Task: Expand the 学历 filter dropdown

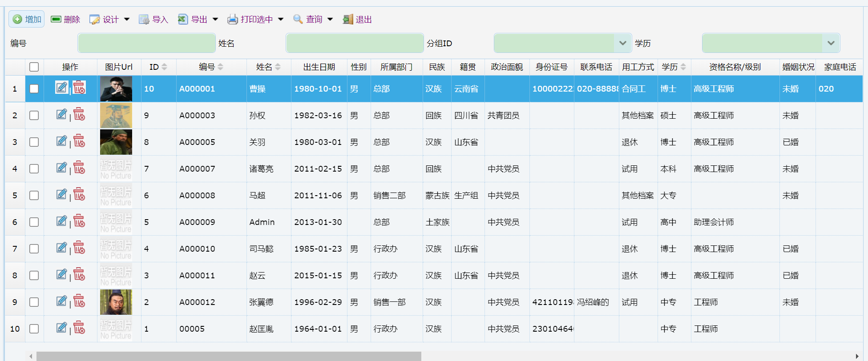Action: [831, 43]
